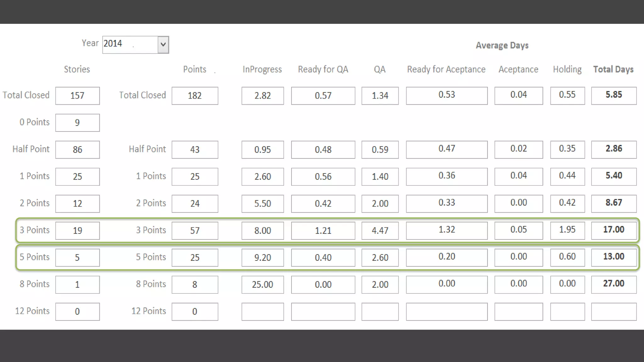This screenshot has width=644, height=362.
Task: Click the empty 12 Points InProgress field
Action: 262,311
